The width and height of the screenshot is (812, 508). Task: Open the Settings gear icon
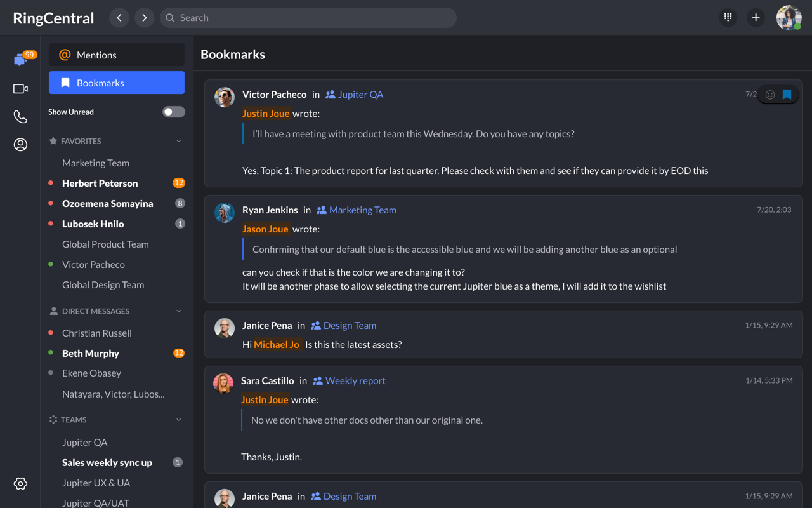[x=20, y=484]
